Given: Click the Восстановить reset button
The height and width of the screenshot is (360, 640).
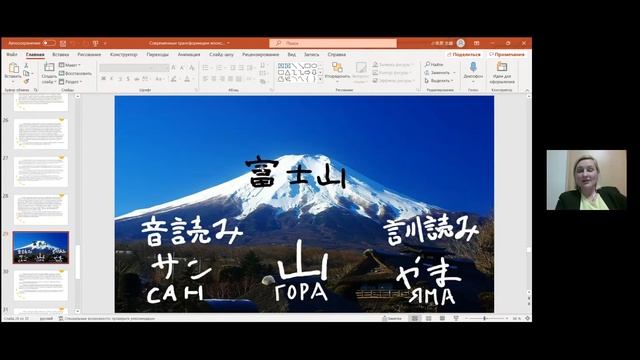Looking at the screenshot, I should pyautogui.click(x=76, y=73).
